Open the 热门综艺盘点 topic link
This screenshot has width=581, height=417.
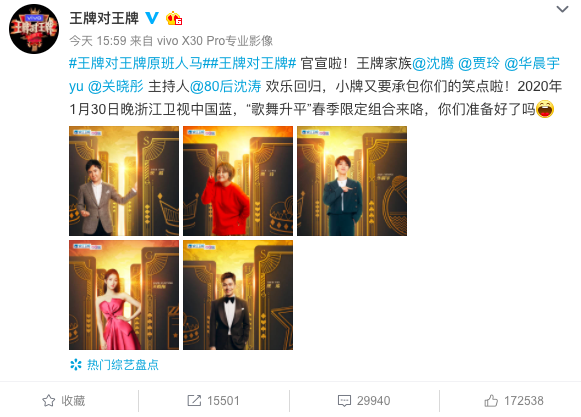pyautogui.click(x=123, y=365)
